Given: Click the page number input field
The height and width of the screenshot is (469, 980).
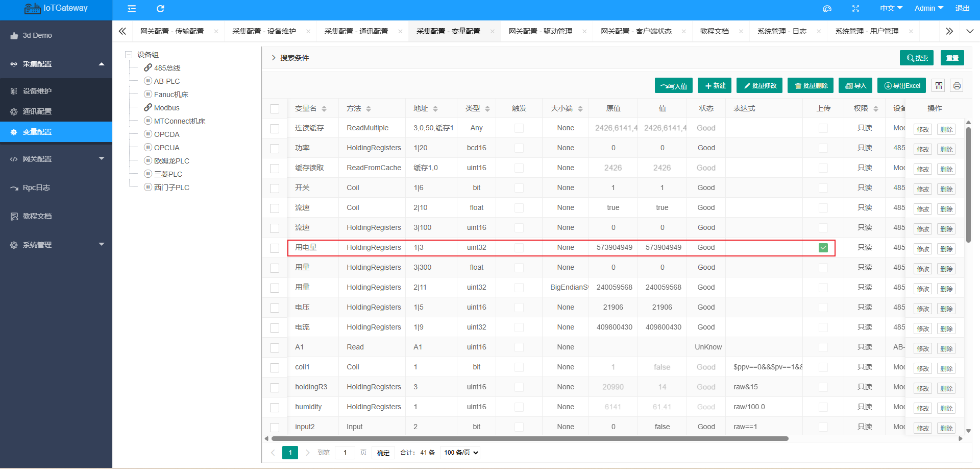Looking at the screenshot, I should [x=345, y=452].
